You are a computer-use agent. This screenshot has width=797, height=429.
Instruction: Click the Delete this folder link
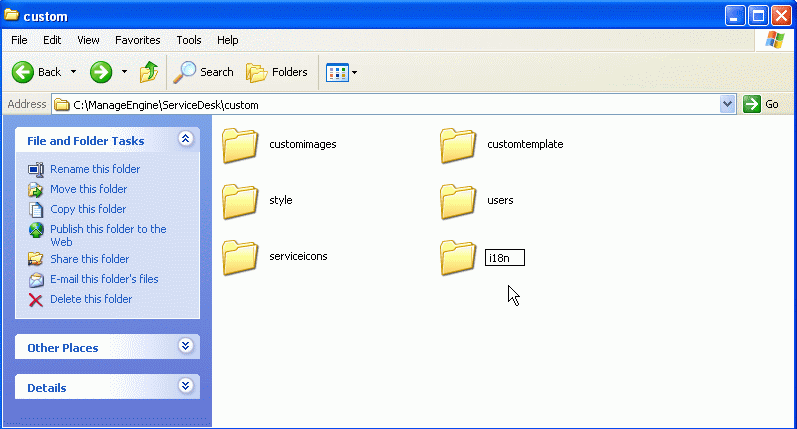[x=91, y=299]
